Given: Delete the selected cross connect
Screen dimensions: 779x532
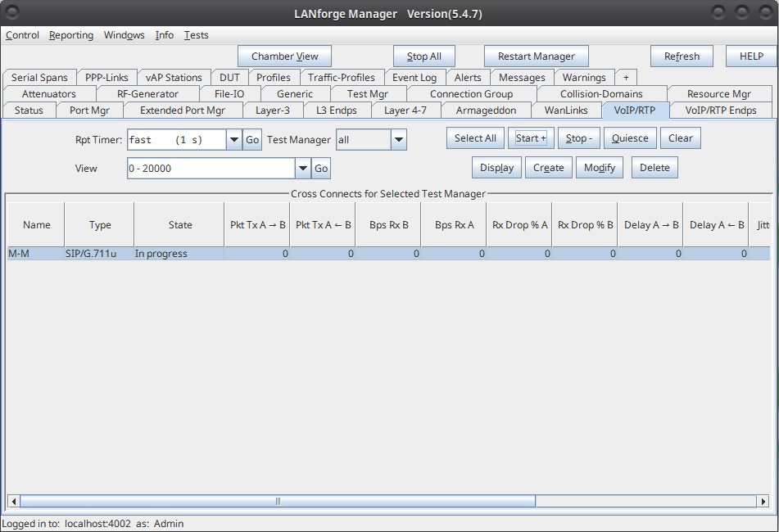Looking at the screenshot, I should pyautogui.click(x=654, y=167).
